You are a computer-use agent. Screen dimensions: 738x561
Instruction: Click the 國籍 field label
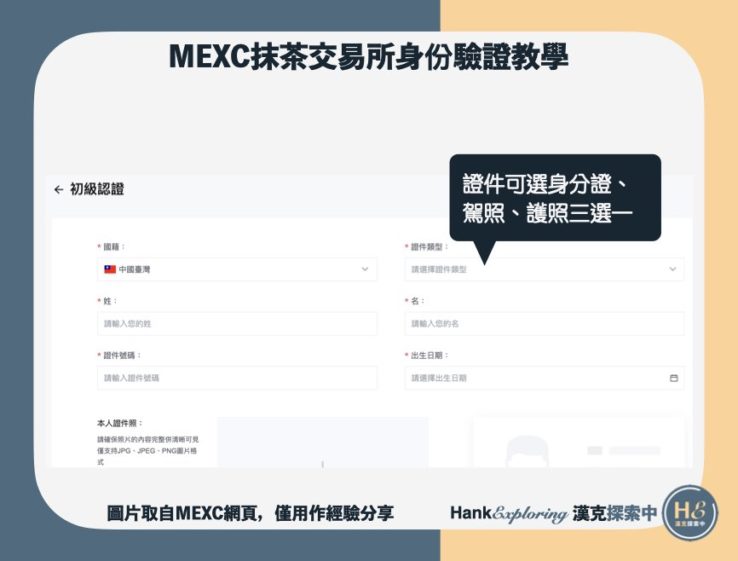pos(112,247)
